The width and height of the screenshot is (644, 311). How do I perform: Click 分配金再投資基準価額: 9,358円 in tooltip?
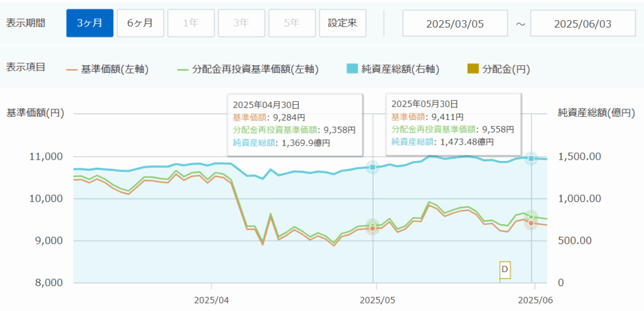tap(294, 130)
